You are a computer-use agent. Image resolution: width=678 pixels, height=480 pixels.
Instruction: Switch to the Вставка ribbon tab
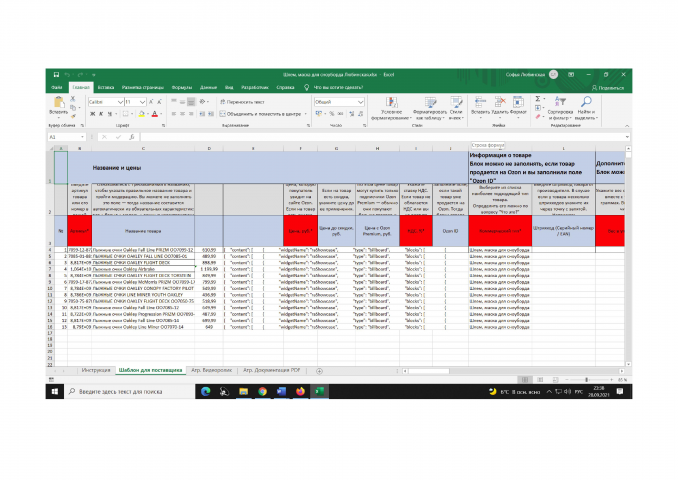tap(106, 87)
